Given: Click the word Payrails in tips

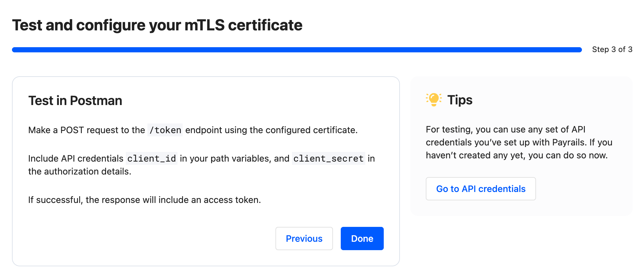Looking at the screenshot, I should click(569, 142).
